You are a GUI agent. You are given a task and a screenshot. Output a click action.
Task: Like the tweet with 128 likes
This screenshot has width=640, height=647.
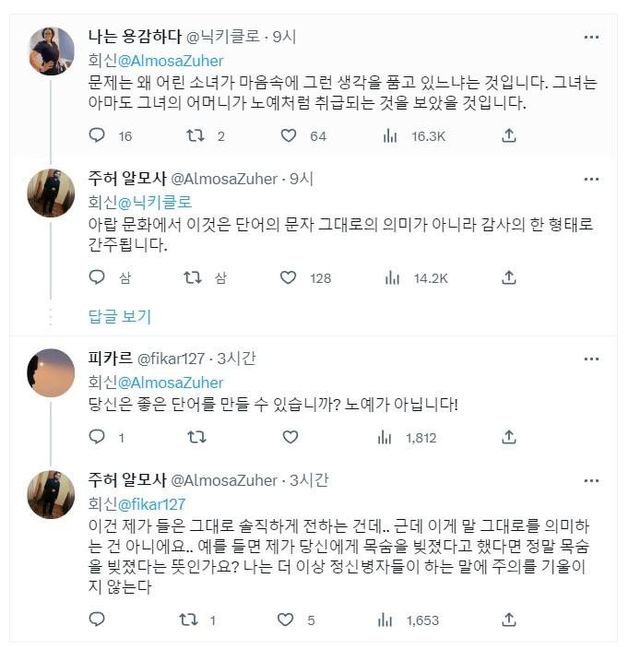tap(290, 278)
